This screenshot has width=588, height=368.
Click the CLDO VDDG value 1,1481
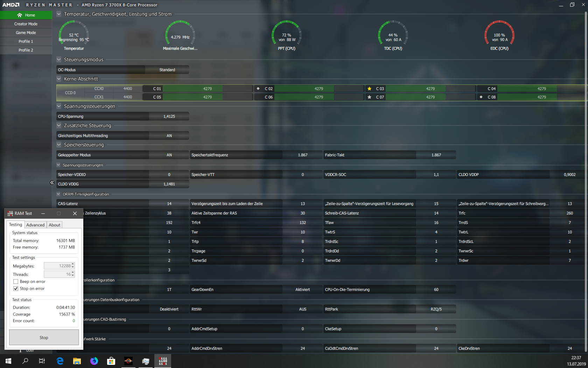pos(169,184)
